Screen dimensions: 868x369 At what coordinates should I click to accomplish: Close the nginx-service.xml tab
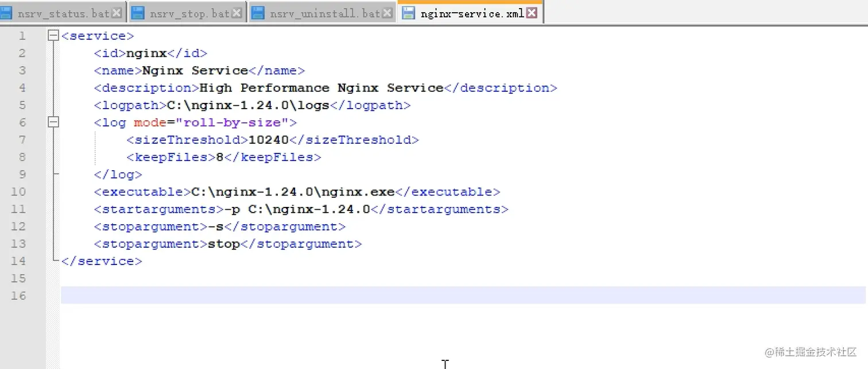pyautogui.click(x=532, y=13)
